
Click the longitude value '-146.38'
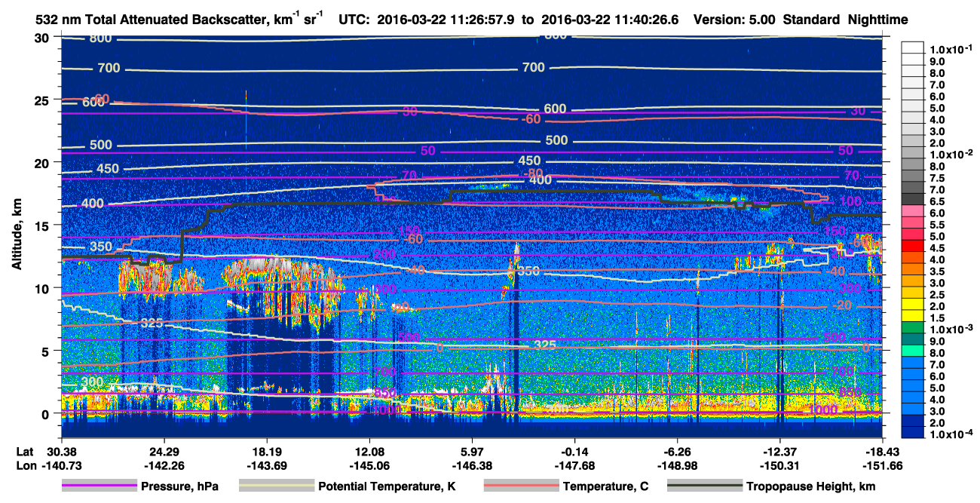point(471,465)
